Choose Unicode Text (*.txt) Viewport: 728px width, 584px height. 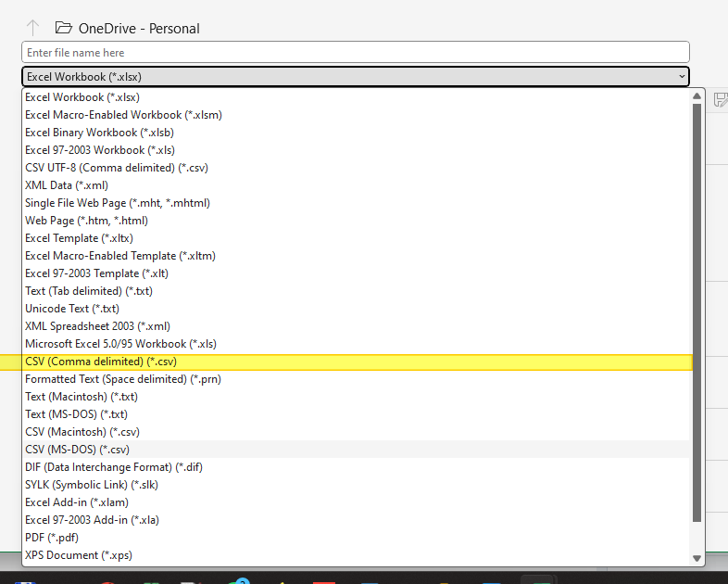(x=357, y=309)
